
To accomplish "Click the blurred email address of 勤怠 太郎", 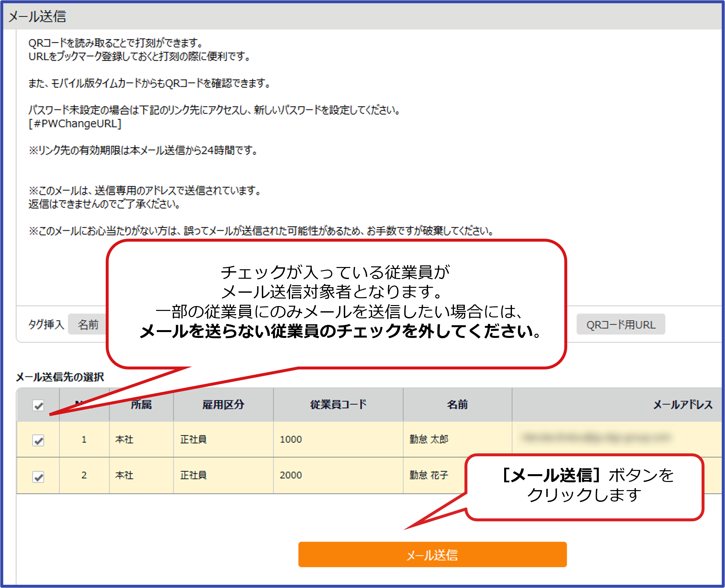I will pyautogui.click(x=596, y=438).
